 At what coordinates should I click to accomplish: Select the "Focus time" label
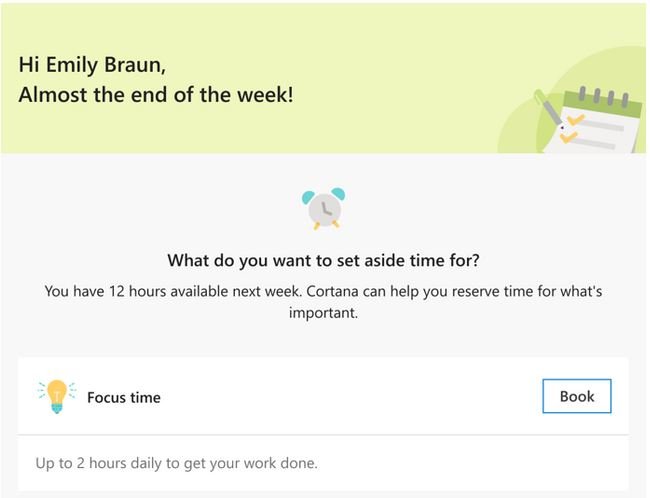pos(124,397)
